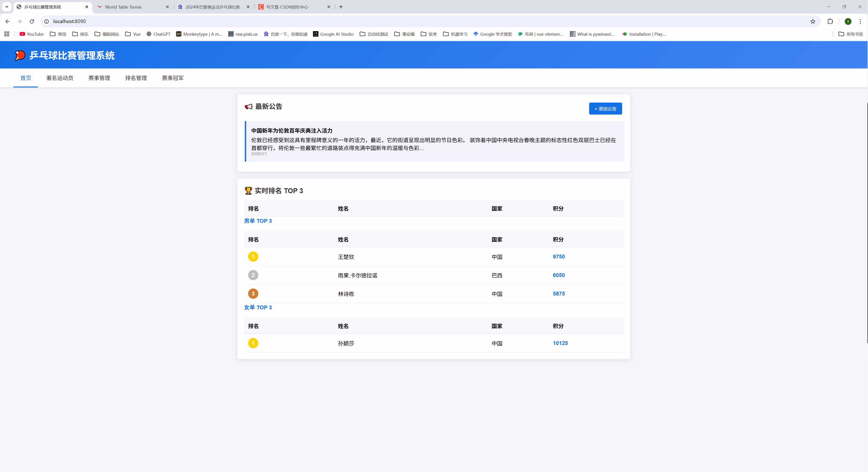Click the megaphone announcement icon

248,106
